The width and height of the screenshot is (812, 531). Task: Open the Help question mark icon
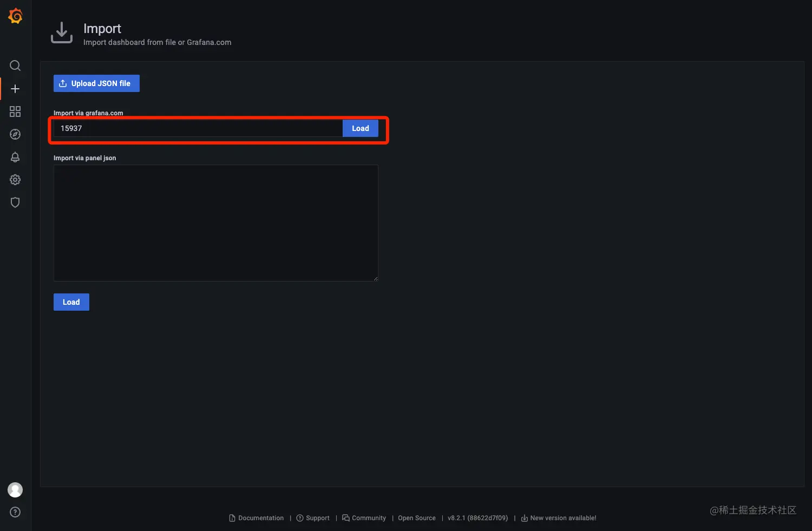(15, 512)
